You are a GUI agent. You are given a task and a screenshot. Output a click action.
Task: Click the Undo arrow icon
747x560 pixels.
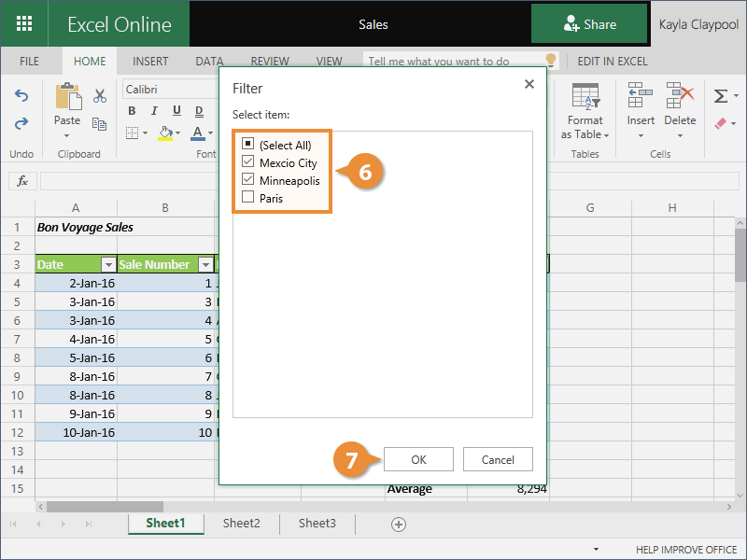click(x=21, y=96)
